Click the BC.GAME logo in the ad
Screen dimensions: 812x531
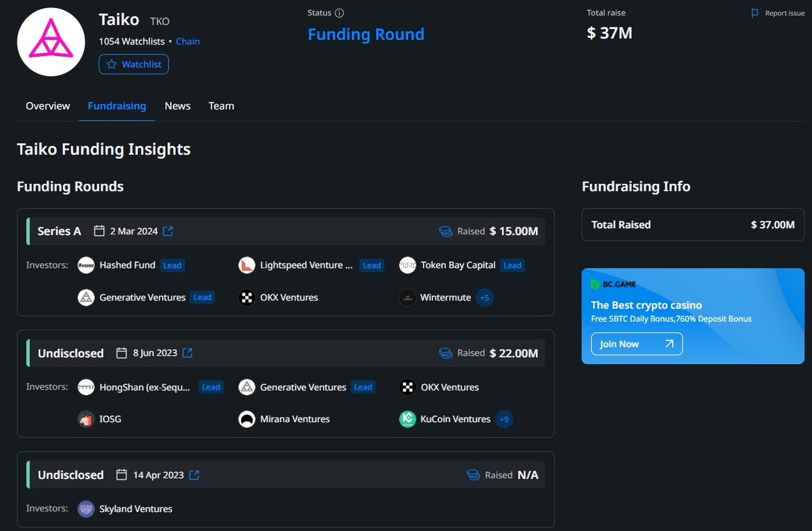click(x=613, y=285)
